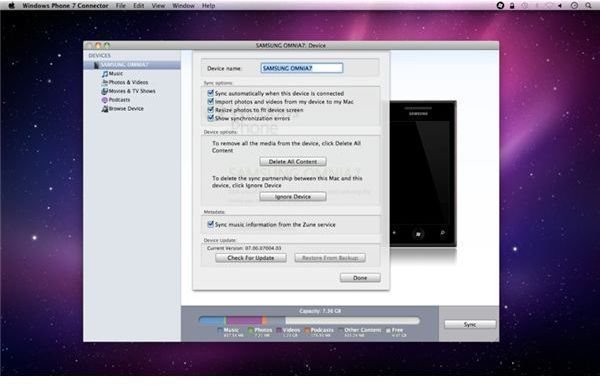Click the Current Version text
This screenshot has height=386, width=600.
(244, 248)
